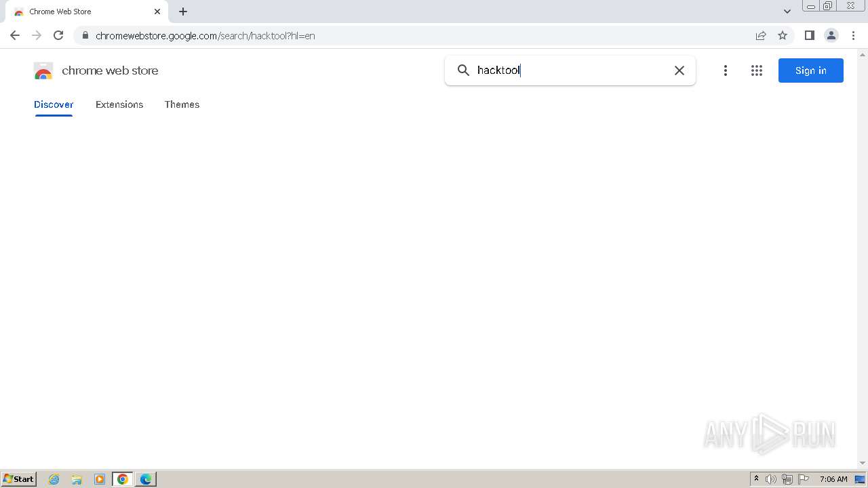
Task: Expand the tab search dropdown arrow
Action: point(787,12)
